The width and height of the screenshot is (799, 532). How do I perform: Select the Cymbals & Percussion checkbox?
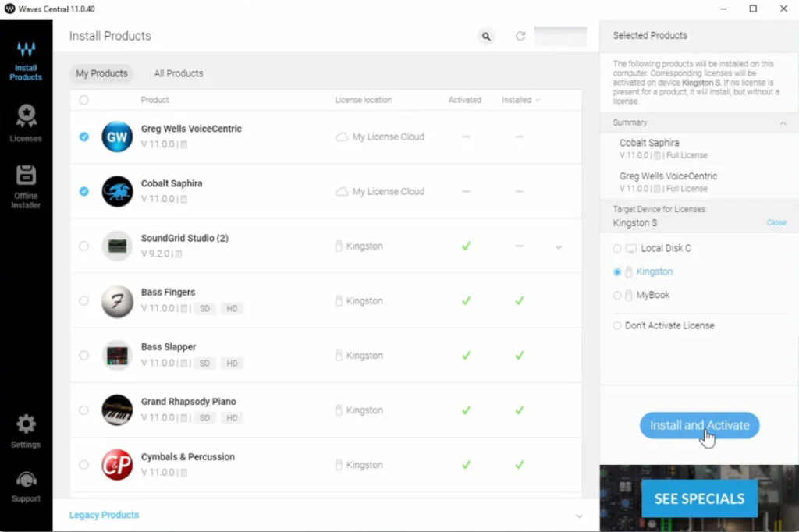[84, 465]
